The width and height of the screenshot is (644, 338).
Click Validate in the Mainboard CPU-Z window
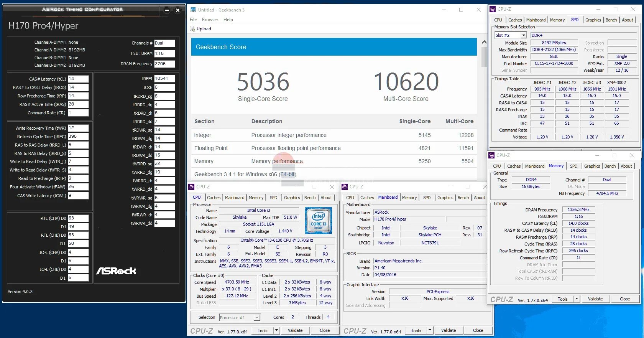[x=449, y=330]
